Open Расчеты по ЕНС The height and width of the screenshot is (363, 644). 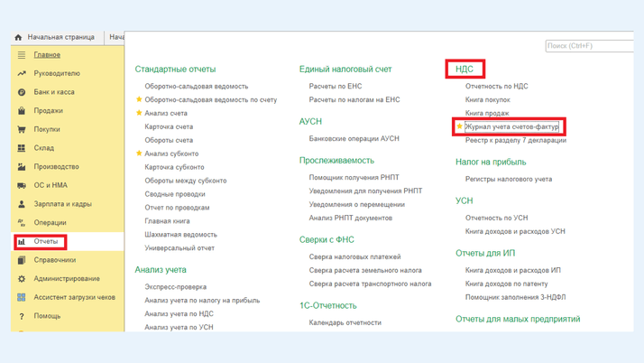point(336,87)
